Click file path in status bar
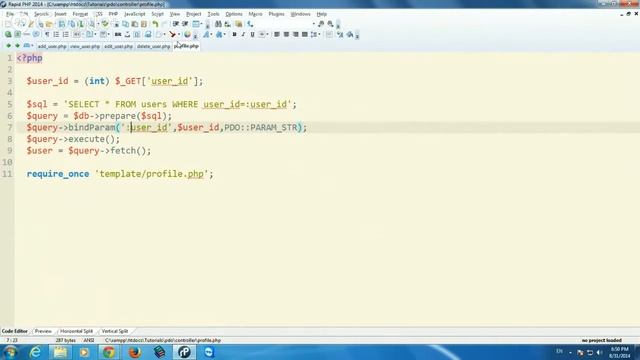Screen dimensions: 640x360 point(163,340)
